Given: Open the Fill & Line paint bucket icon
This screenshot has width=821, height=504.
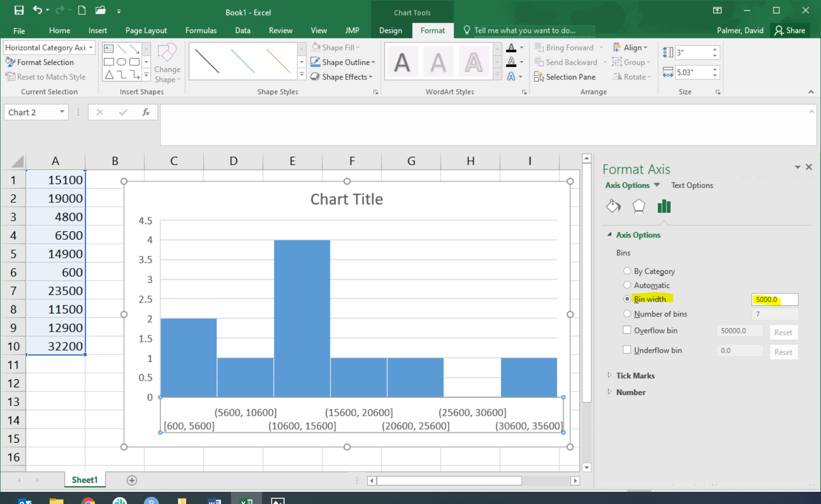Looking at the screenshot, I should coord(613,206).
